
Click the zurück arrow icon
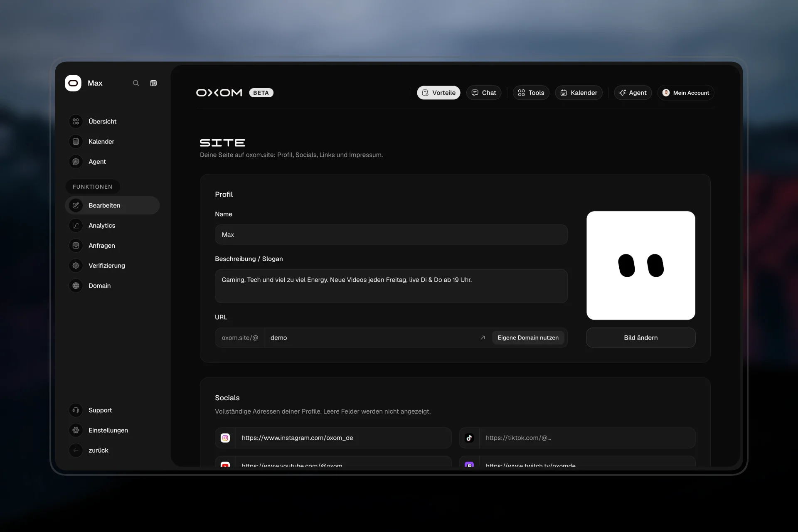click(x=76, y=450)
